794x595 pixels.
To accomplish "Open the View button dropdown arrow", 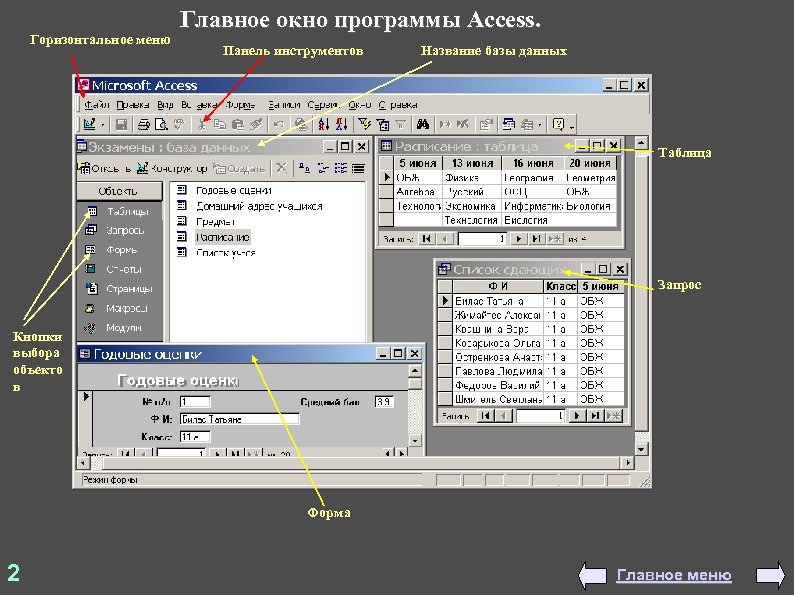I will click(x=103, y=124).
